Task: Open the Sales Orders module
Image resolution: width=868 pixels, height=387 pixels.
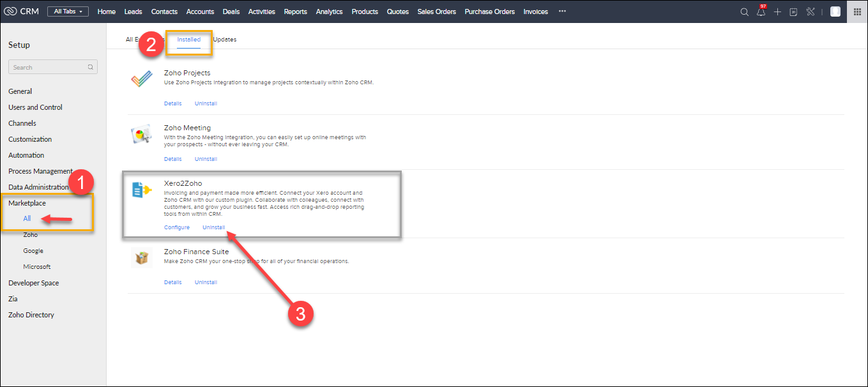Action: coord(437,11)
